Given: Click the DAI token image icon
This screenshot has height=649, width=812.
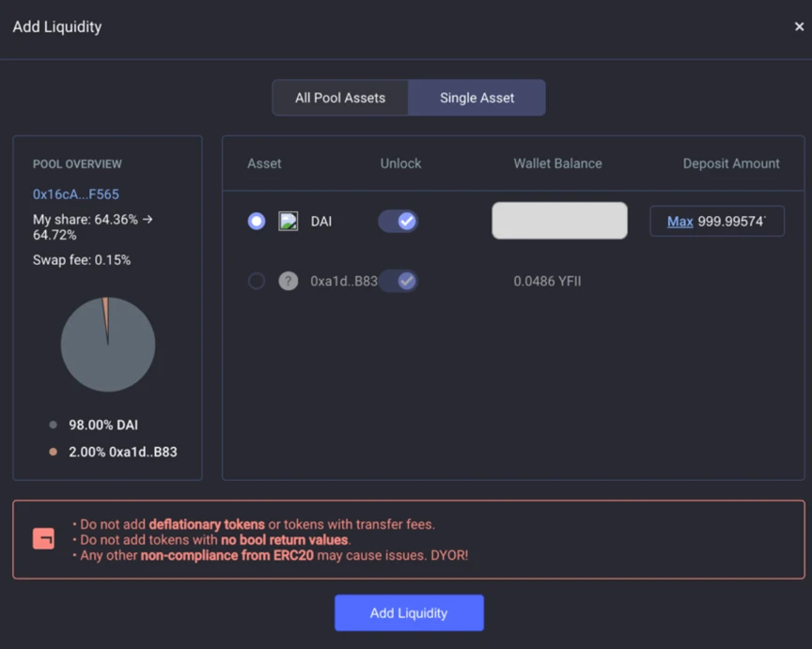Looking at the screenshot, I should [x=288, y=221].
